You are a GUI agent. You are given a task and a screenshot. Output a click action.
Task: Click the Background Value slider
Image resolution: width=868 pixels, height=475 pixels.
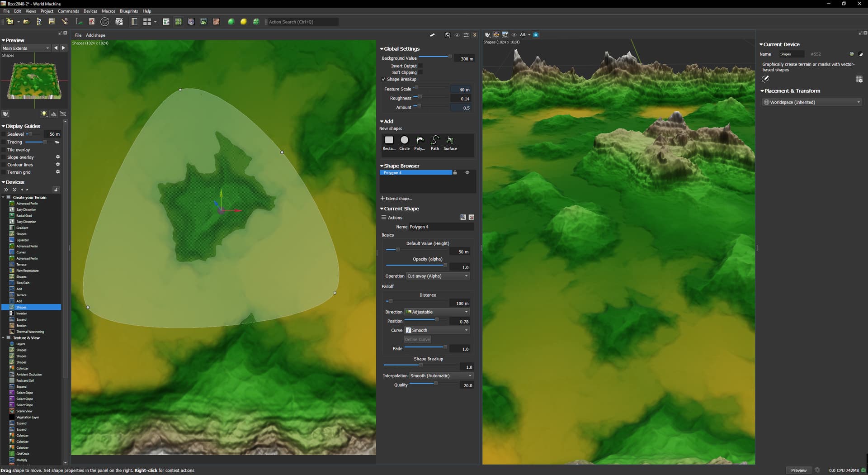(435, 57)
